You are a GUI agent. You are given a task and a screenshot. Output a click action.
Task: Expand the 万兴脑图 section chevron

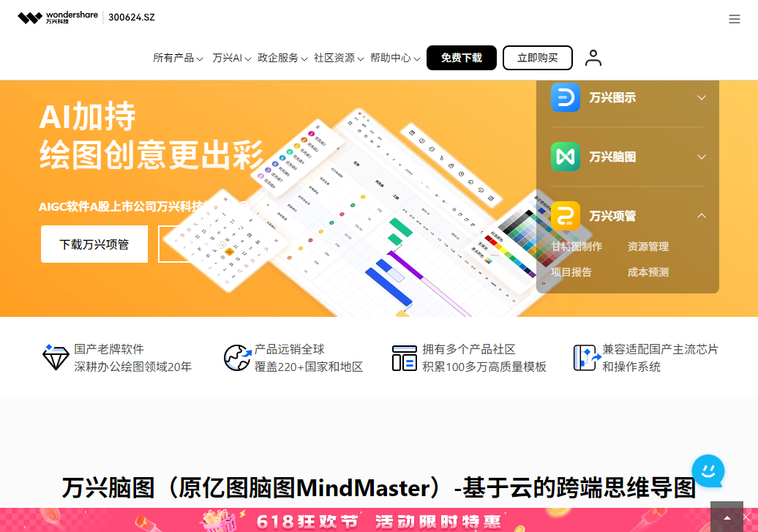(x=702, y=157)
